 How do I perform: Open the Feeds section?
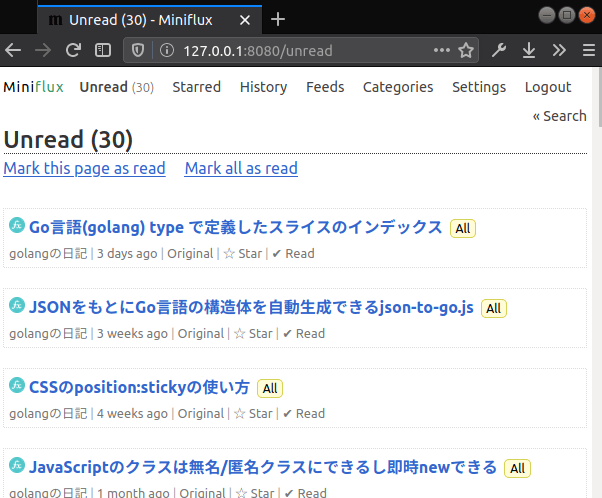click(325, 87)
